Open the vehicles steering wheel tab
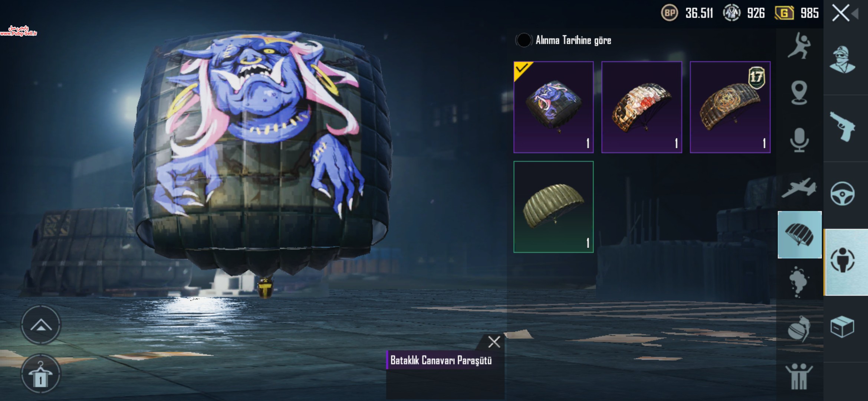This screenshot has width=868, height=401. [842, 193]
